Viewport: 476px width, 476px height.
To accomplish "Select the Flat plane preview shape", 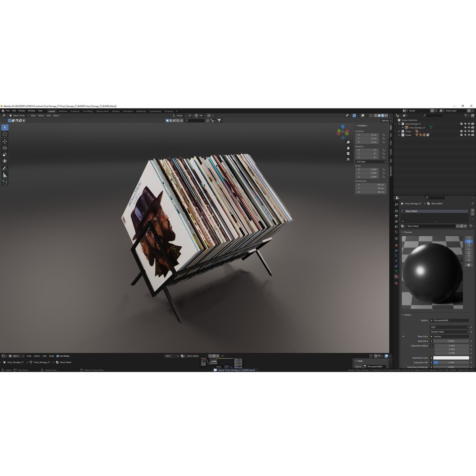I will [469, 238].
